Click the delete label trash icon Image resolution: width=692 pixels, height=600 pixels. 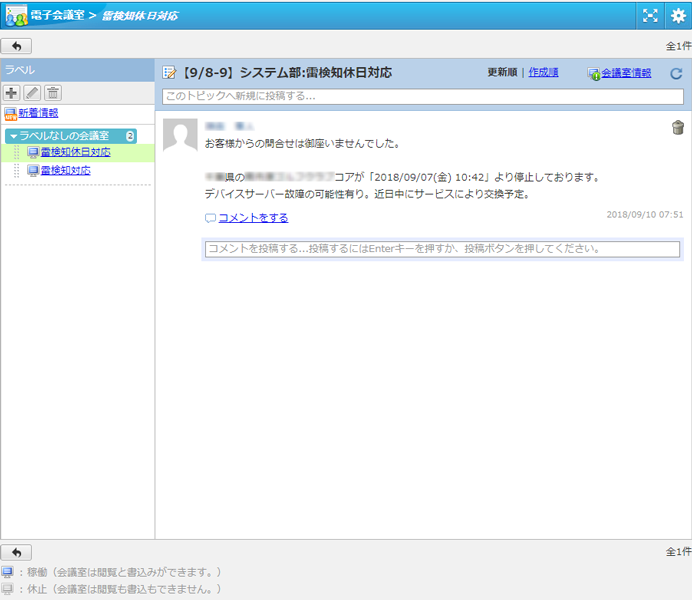point(53,92)
